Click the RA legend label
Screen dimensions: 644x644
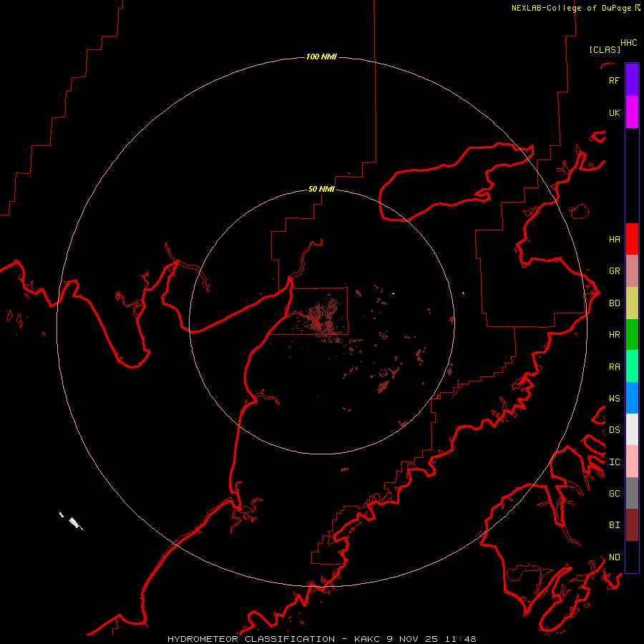[614, 366]
